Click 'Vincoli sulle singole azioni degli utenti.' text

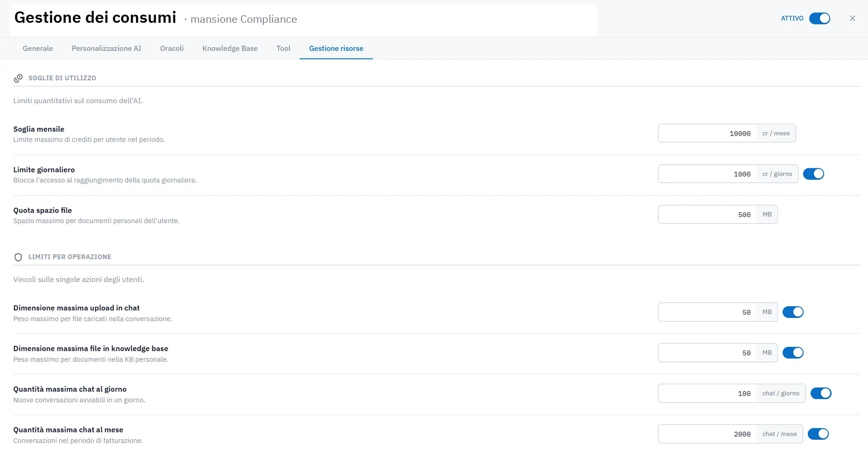(79, 280)
